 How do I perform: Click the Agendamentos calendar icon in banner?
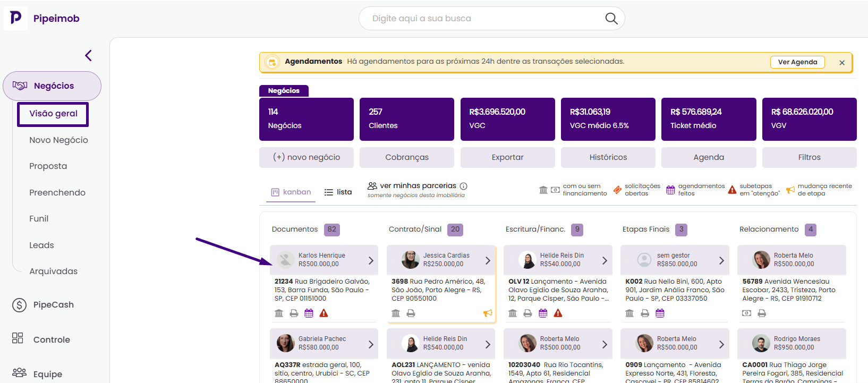pos(272,62)
